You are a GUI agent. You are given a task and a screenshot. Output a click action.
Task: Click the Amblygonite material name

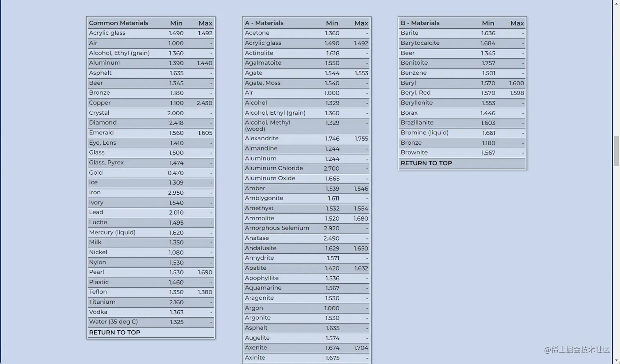coord(264,198)
